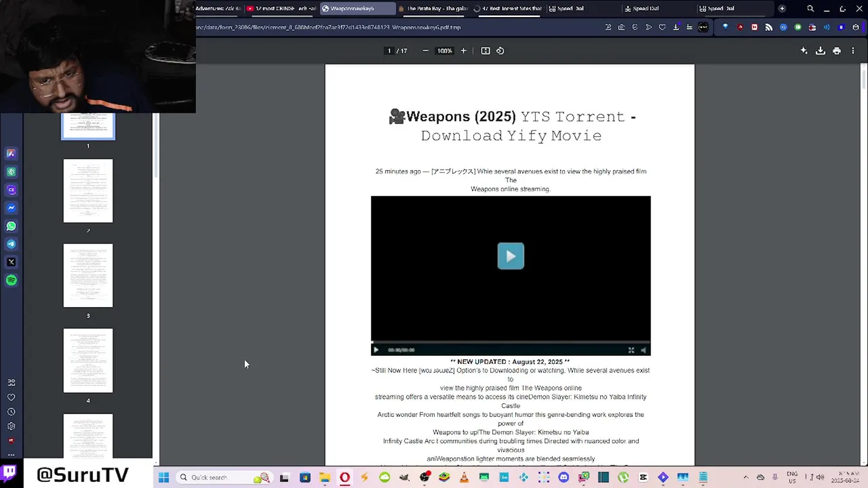Open PDF viewer more actions menu

pos(853,51)
